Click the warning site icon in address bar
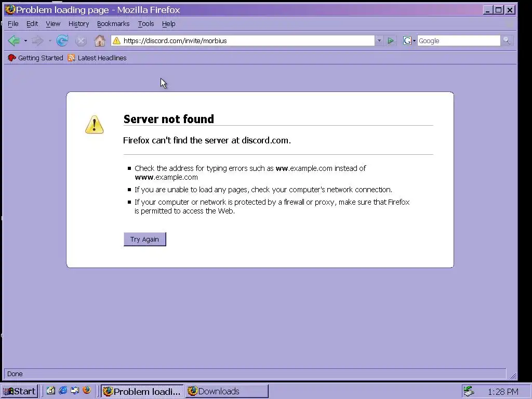Screen dimensions: 532x399 (116, 41)
